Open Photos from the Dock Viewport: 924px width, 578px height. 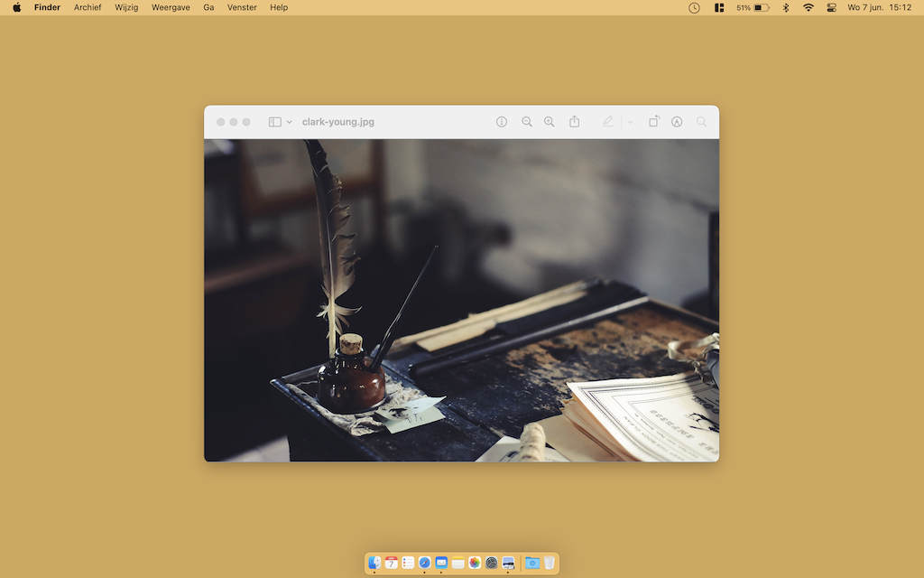475,563
